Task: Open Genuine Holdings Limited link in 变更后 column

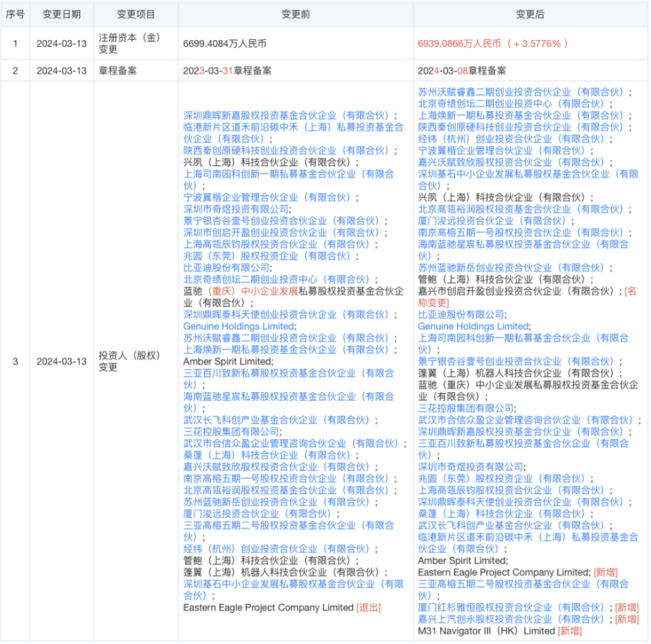Action: pyautogui.click(x=473, y=326)
